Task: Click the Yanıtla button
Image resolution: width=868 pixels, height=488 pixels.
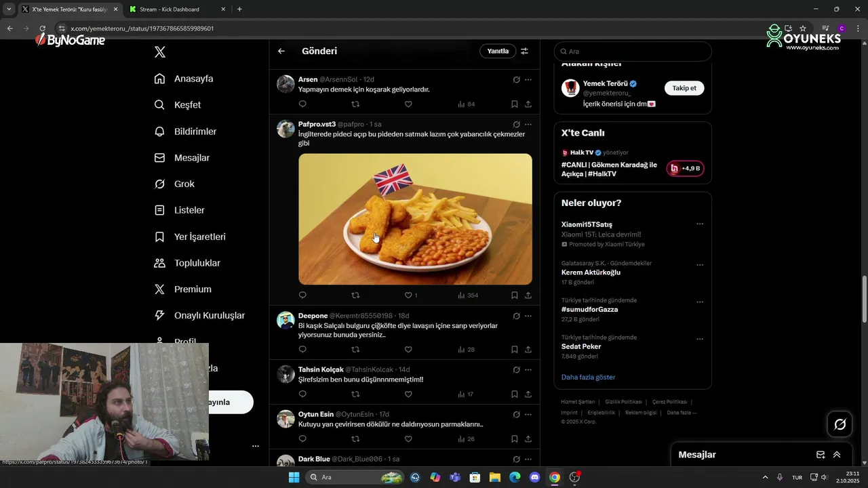Action: pos(498,51)
